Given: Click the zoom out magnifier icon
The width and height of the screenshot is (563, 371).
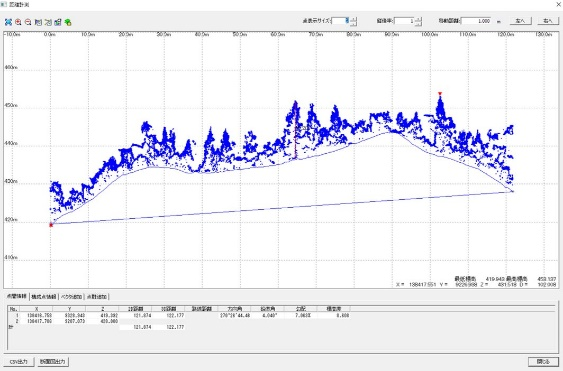Looking at the screenshot, I should click(28, 22).
